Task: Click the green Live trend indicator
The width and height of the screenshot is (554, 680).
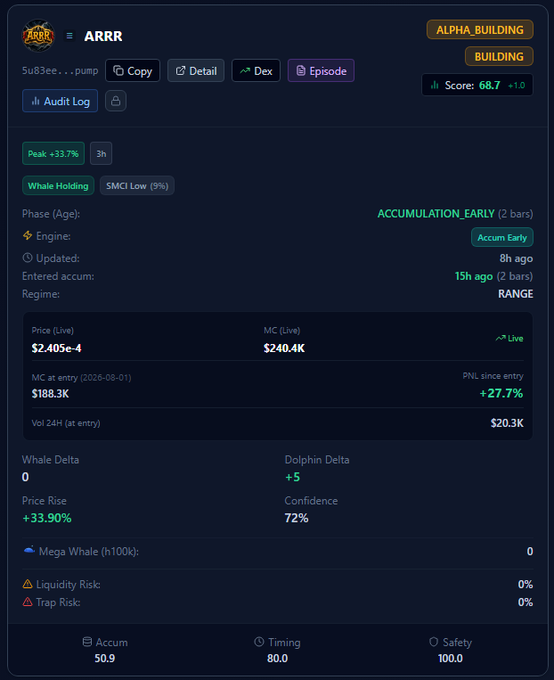Action: [509, 338]
